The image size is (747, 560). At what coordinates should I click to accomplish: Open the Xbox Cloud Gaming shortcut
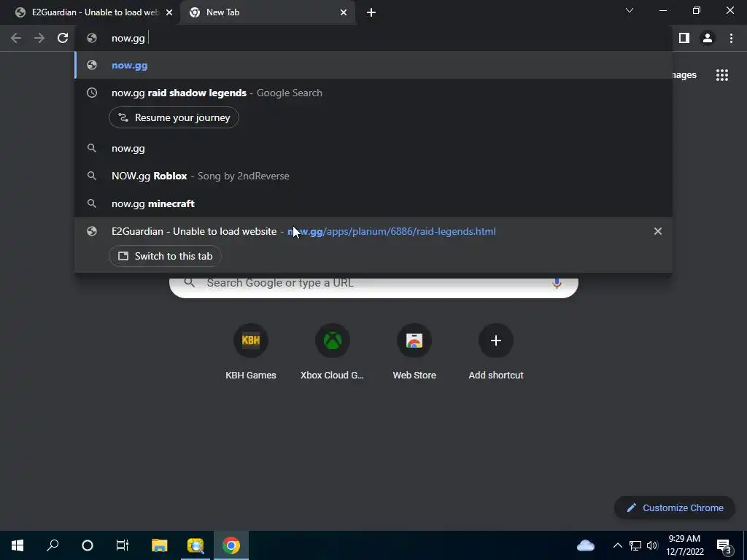click(333, 352)
